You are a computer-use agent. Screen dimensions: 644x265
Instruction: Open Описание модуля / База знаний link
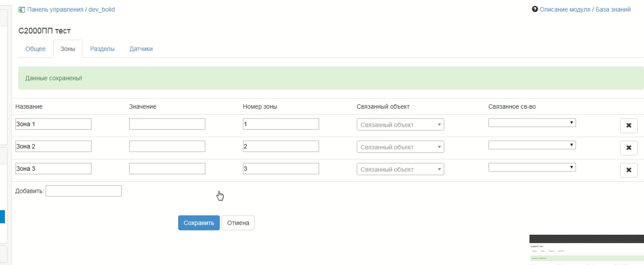[585, 9]
